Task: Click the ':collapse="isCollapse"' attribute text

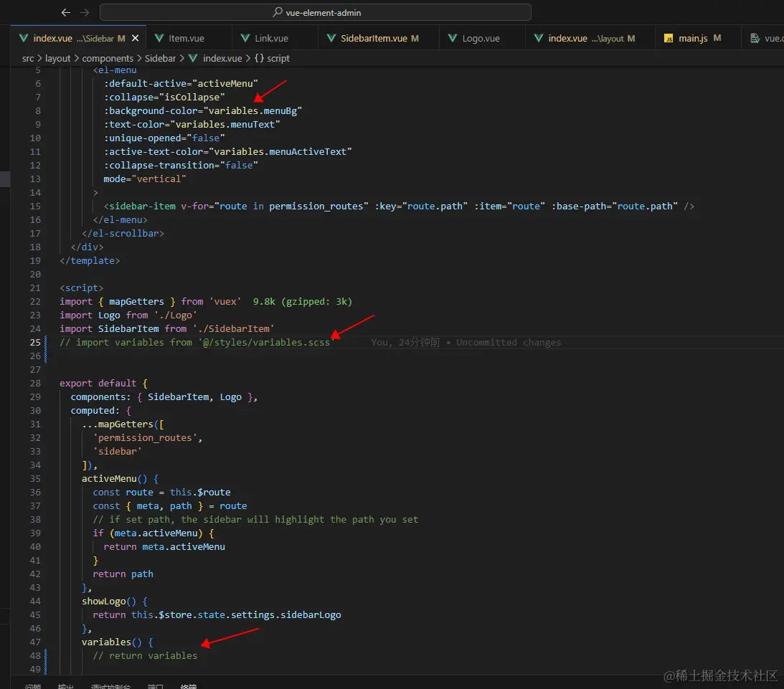Action: tap(164, 98)
